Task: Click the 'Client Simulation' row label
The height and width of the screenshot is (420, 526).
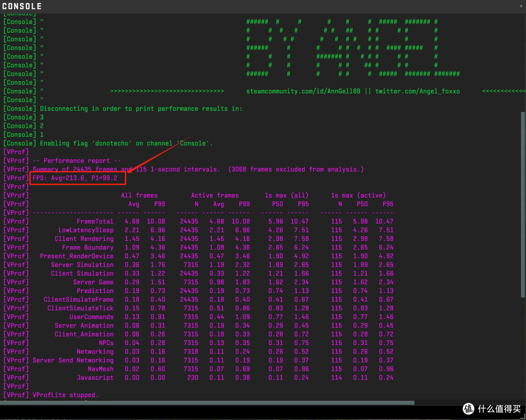Action: tap(82, 274)
